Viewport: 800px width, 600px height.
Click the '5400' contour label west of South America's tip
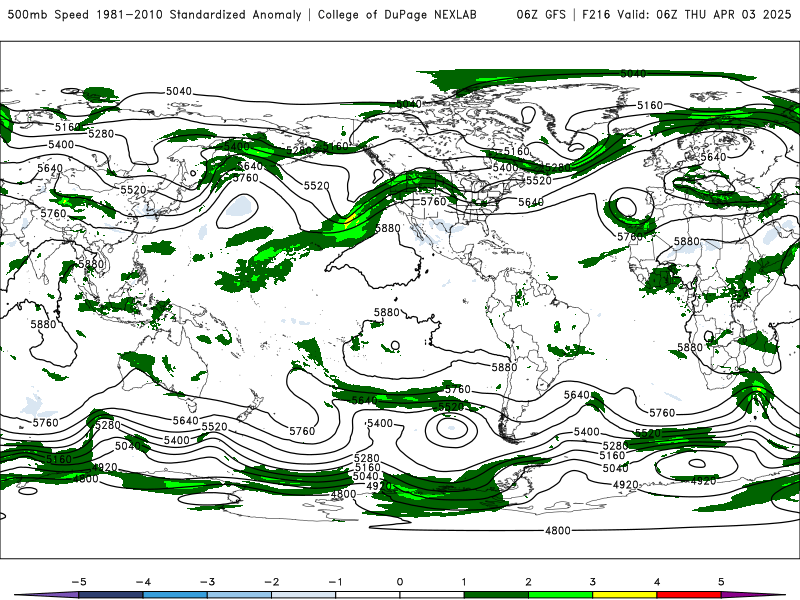click(380, 423)
